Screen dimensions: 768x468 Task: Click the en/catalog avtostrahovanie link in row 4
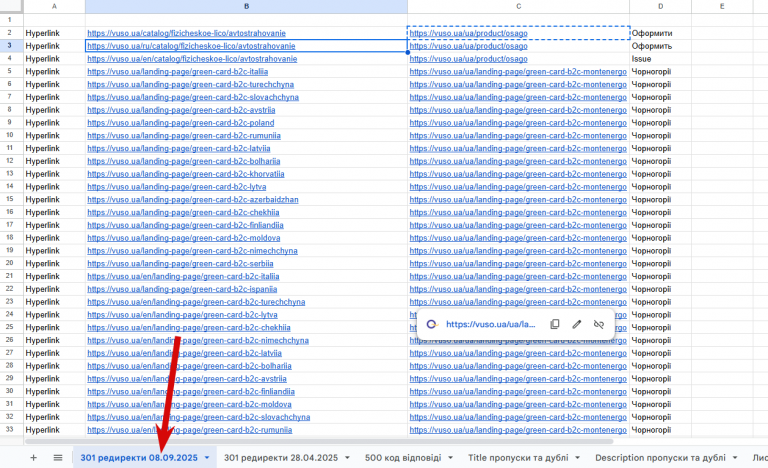[192, 59]
